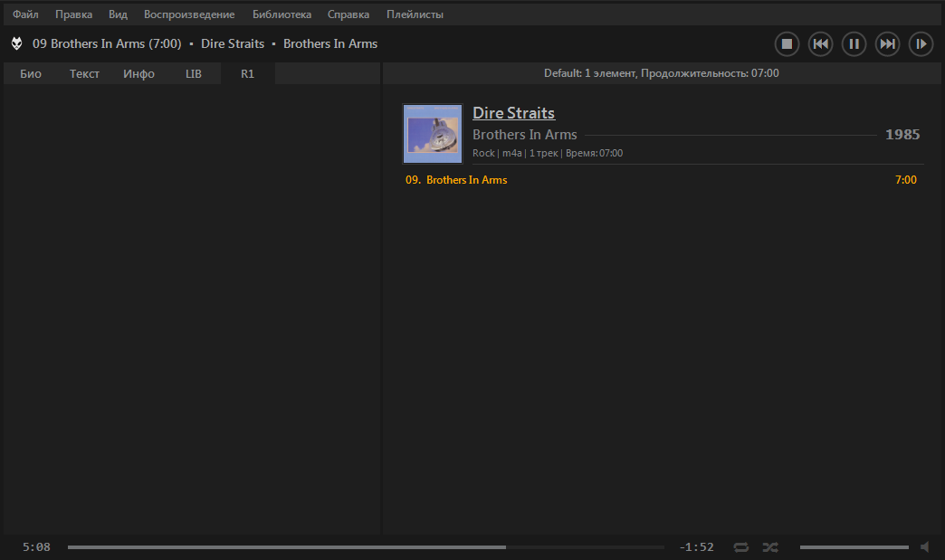Viewport: 945px width, 560px height.
Task: Open the Файл menu
Action: [25, 14]
